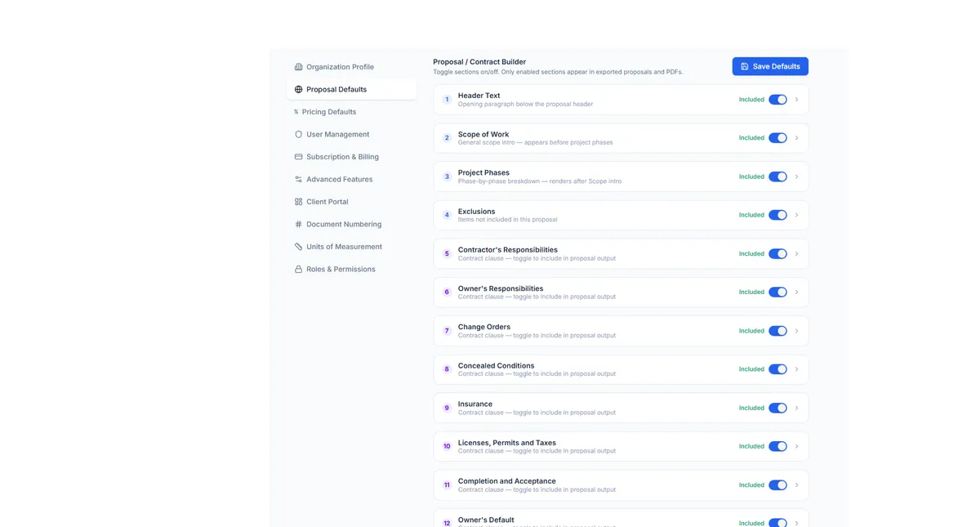Disable the Project Phases toggle
Screen dimensions: 980x527
pos(777,176)
